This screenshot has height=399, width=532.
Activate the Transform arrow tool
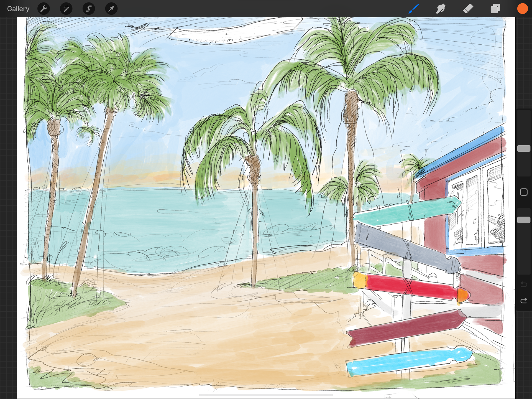click(111, 9)
